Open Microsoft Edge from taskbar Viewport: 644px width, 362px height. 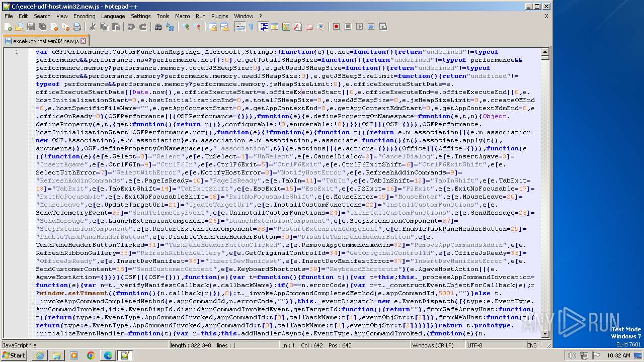(x=108, y=355)
